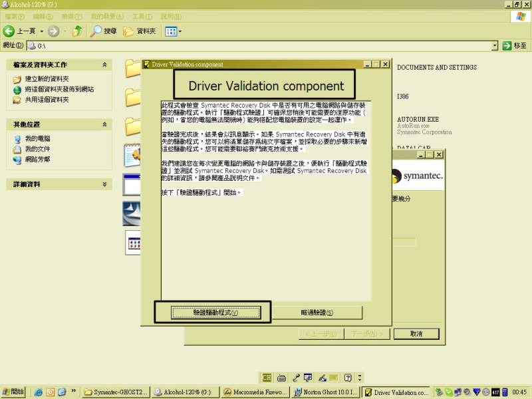Open the 開始 Start menu
Screen dimensions: 532x399
click(13, 392)
